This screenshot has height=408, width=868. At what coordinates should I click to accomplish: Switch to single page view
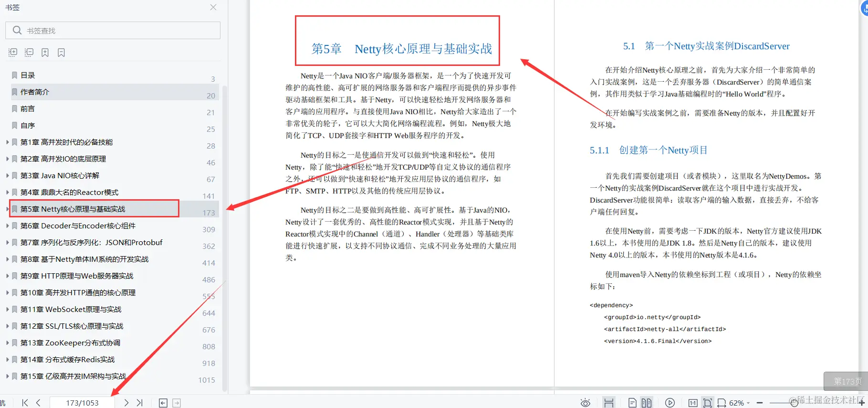(x=632, y=403)
